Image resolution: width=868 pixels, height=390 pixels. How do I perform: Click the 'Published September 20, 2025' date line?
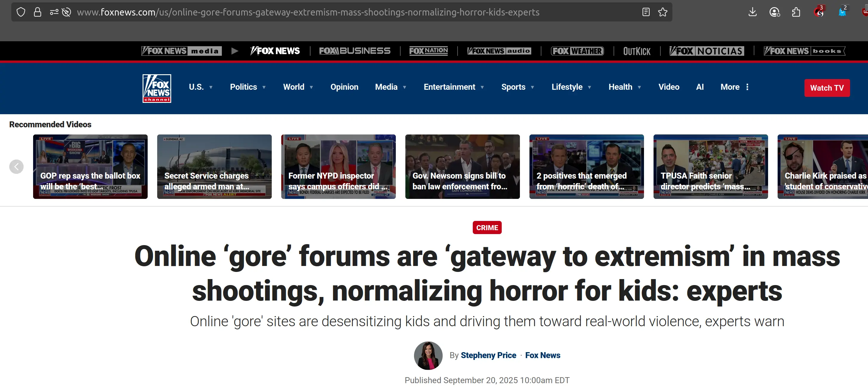coord(487,380)
